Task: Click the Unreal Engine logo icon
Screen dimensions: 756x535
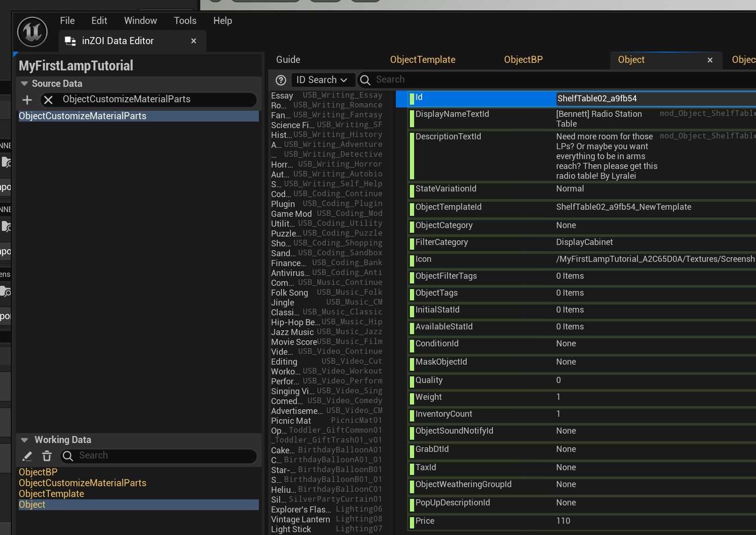Action: 32,32
